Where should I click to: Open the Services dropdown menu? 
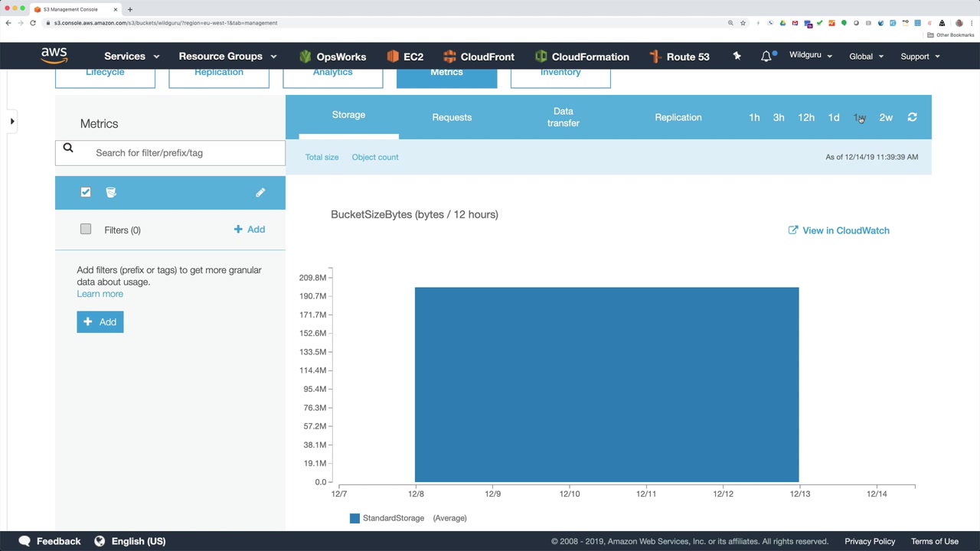tap(132, 56)
